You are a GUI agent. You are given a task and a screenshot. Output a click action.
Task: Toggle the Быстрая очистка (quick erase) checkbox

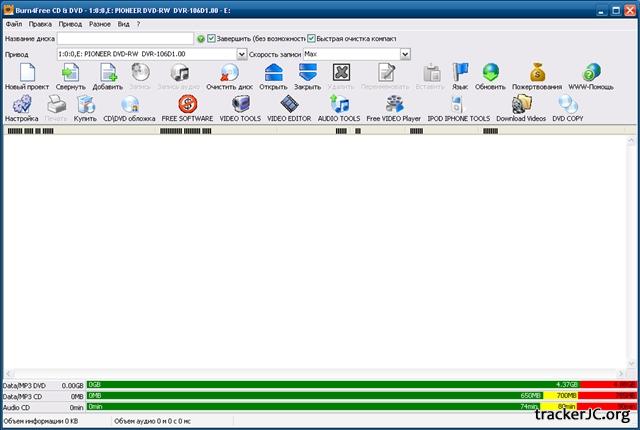(311, 38)
